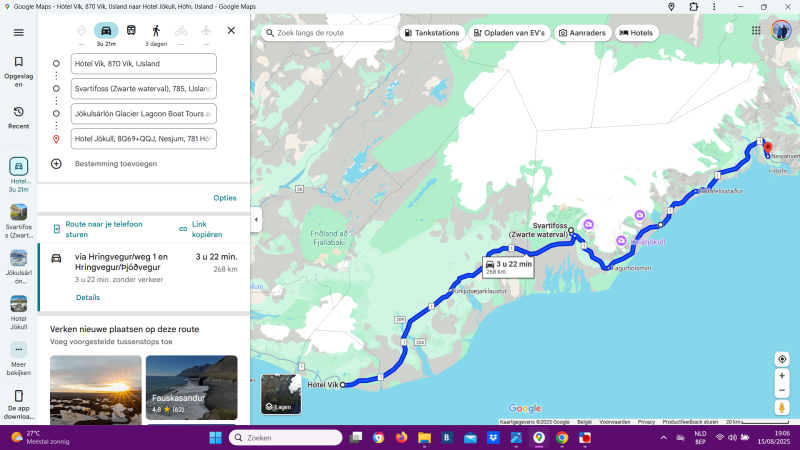
Task: Edit Svartifoss waypoint field
Action: click(143, 89)
